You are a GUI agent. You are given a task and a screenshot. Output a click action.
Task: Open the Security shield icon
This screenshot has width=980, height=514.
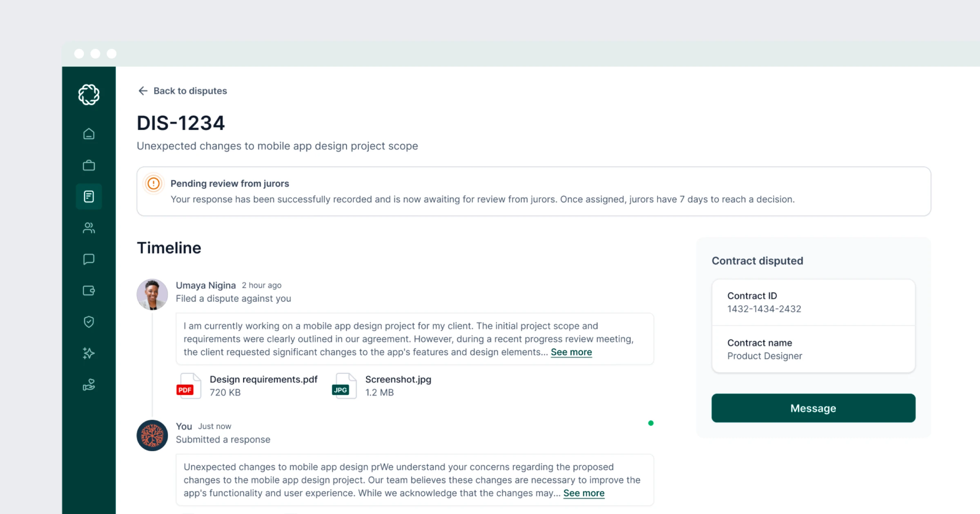coord(89,322)
